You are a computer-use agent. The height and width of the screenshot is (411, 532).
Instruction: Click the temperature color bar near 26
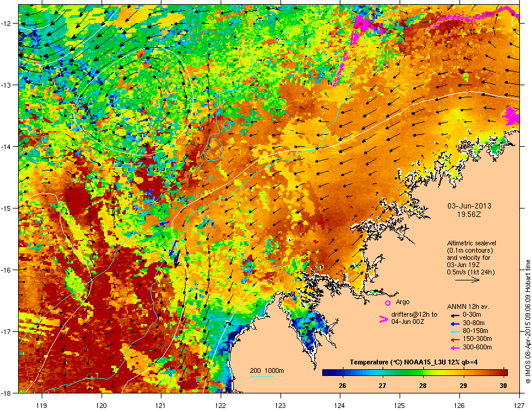(x=342, y=373)
